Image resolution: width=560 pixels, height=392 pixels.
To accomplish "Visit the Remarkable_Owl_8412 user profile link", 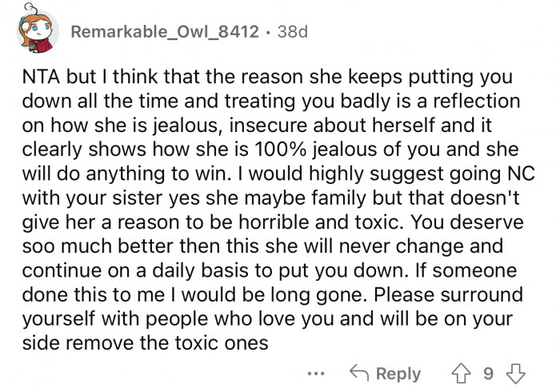I will click(164, 33).
